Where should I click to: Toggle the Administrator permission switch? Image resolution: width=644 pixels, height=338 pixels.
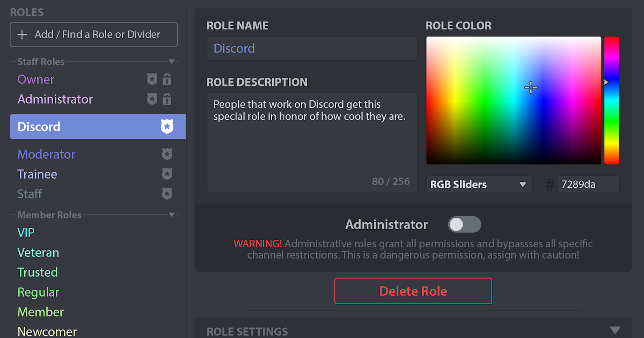pos(465,224)
